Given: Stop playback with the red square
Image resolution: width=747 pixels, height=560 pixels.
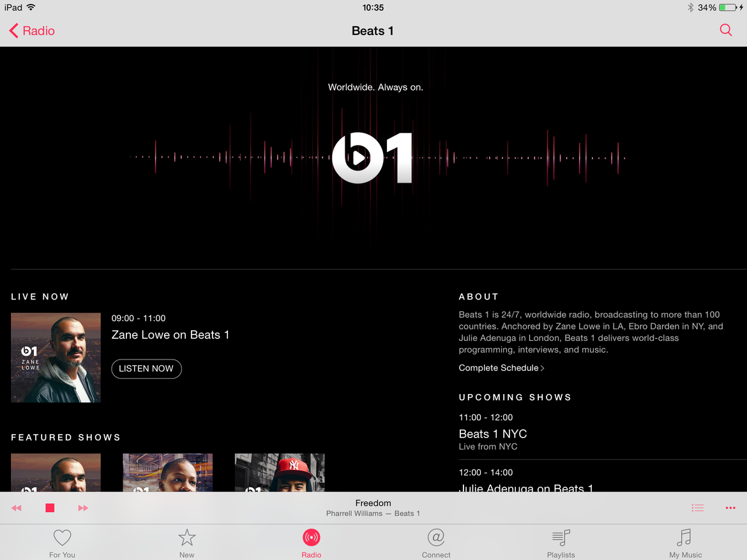Looking at the screenshot, I should [x=50, y=508].
